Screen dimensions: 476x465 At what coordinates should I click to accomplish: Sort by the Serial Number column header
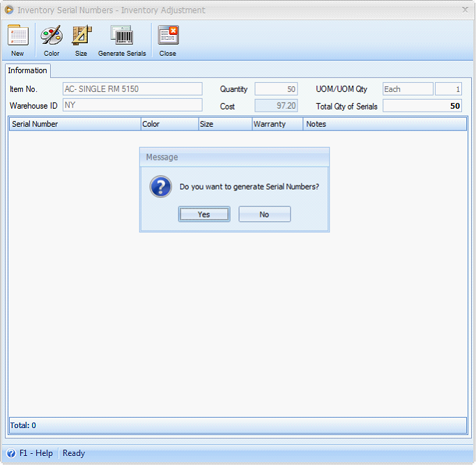[75, 124]
